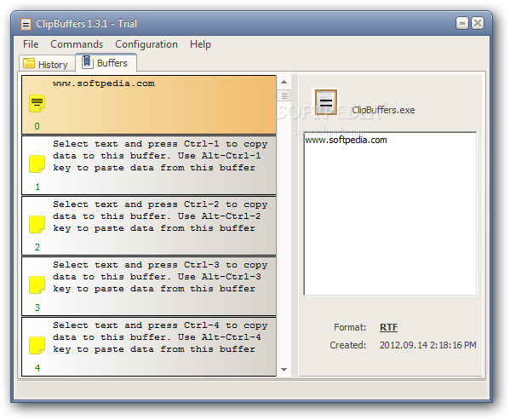The height and width of the screenshot is (420, 510).
Task: Click the yellow note icon of buffer 1
Action: point(37,164)
